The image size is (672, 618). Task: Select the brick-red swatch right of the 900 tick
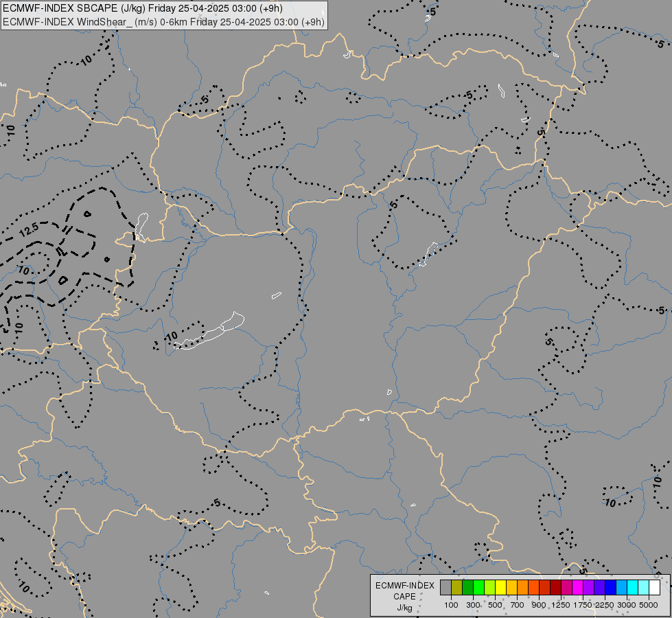click(x=545, y=588)
